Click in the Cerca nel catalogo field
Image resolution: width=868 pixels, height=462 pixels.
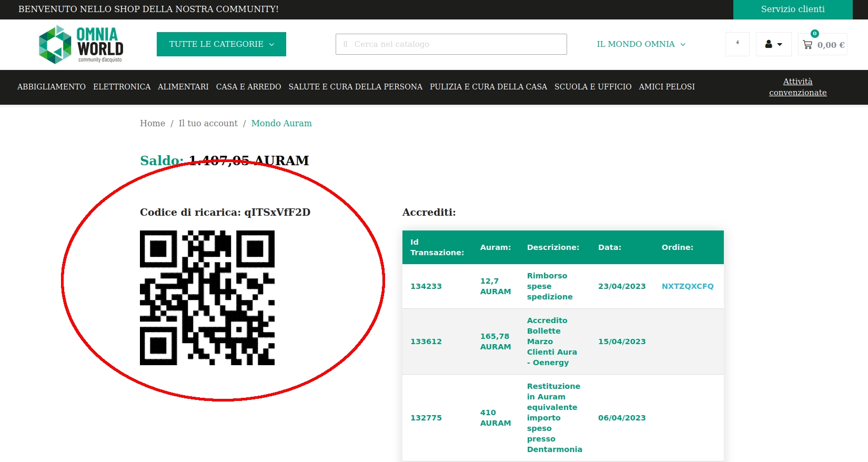pyautogui.click(x=451, y=44)
